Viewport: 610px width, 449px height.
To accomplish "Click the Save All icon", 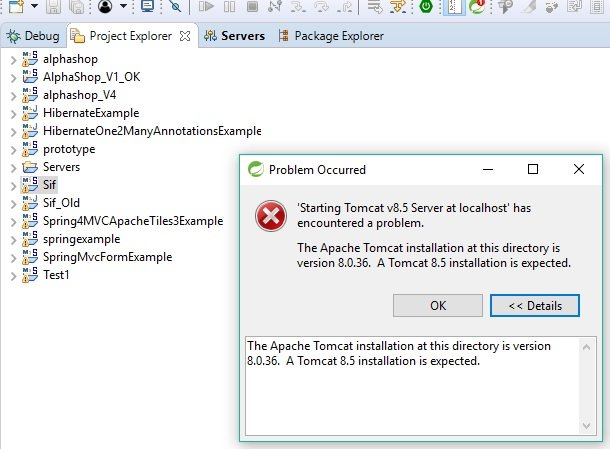I will point(76,7).
